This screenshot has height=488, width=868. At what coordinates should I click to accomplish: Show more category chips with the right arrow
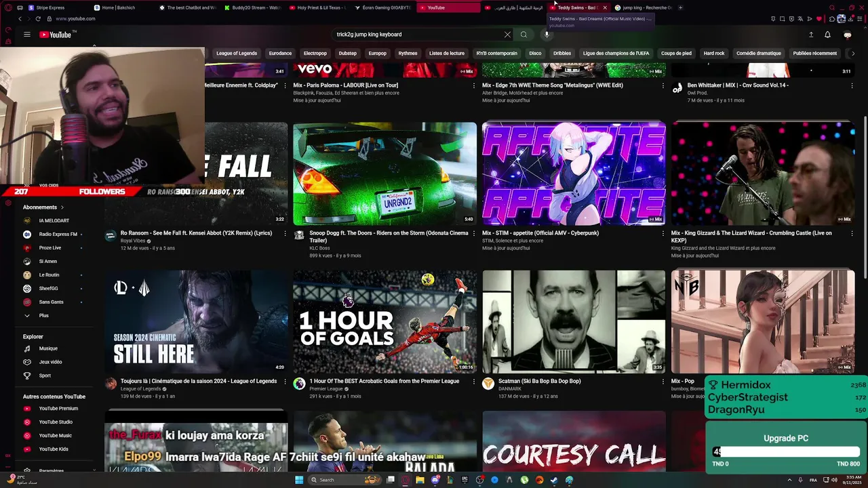pyautogui.click(x=853, y=53)
